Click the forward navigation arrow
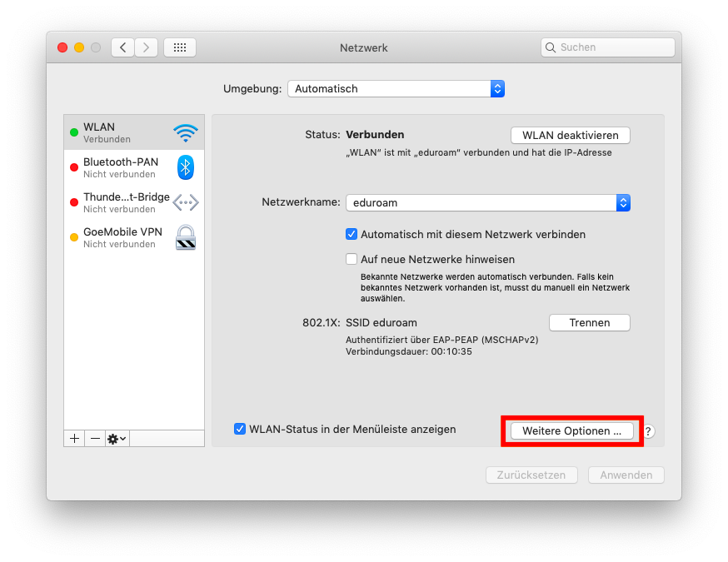 point(147,47)
